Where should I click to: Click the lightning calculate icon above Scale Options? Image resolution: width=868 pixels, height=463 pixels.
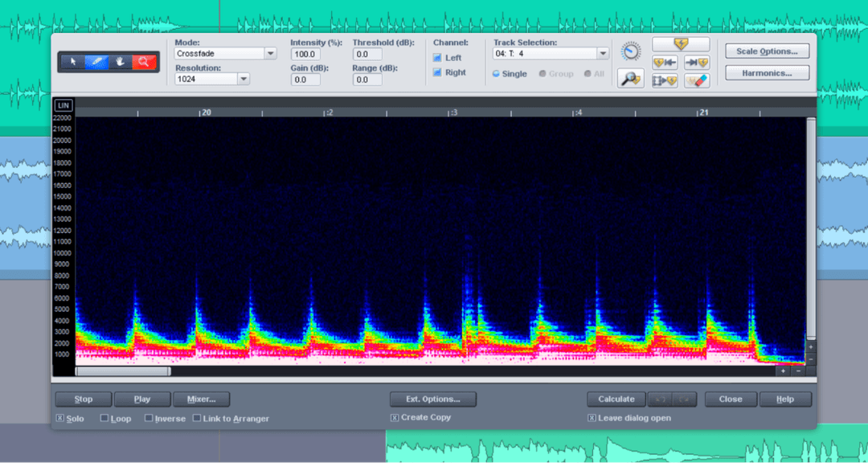coord(682,43)
